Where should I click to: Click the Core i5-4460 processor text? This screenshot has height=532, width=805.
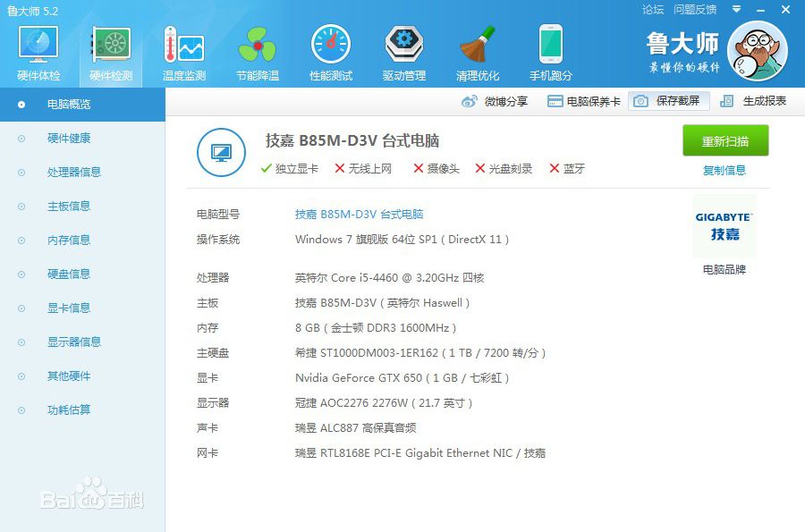[390, 278]
